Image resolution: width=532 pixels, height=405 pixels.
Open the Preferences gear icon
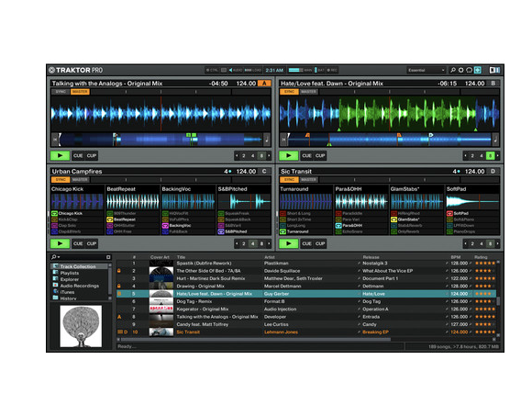[x=460, y=70]
